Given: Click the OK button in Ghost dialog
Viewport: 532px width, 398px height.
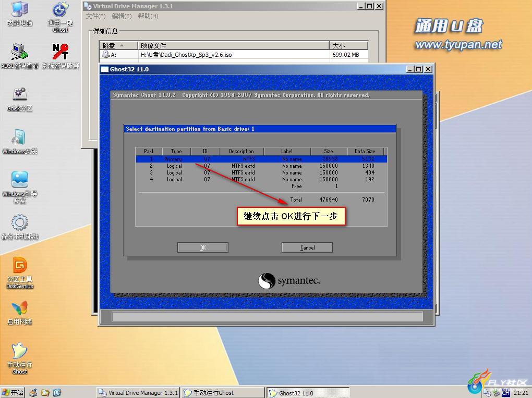Looking at the screenshot, I should click(x=203, y=247).
